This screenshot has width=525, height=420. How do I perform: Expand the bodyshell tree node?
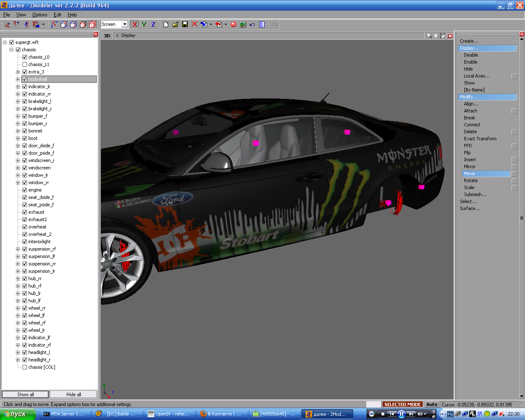[x=18, y=79]
